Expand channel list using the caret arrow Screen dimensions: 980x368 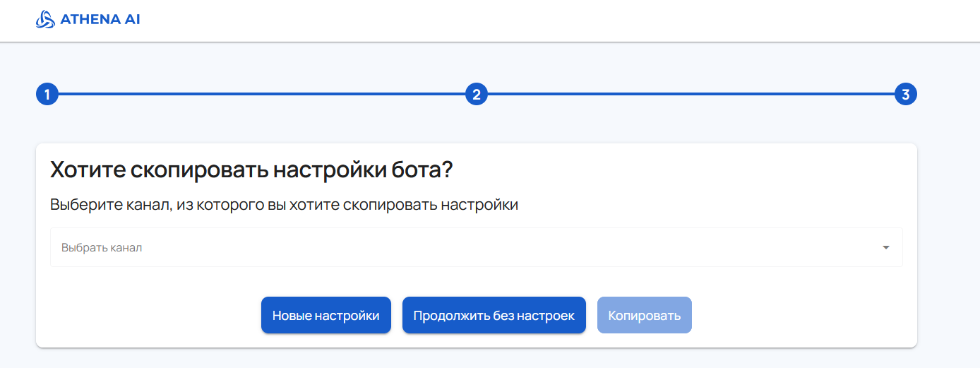coord(885,247)
